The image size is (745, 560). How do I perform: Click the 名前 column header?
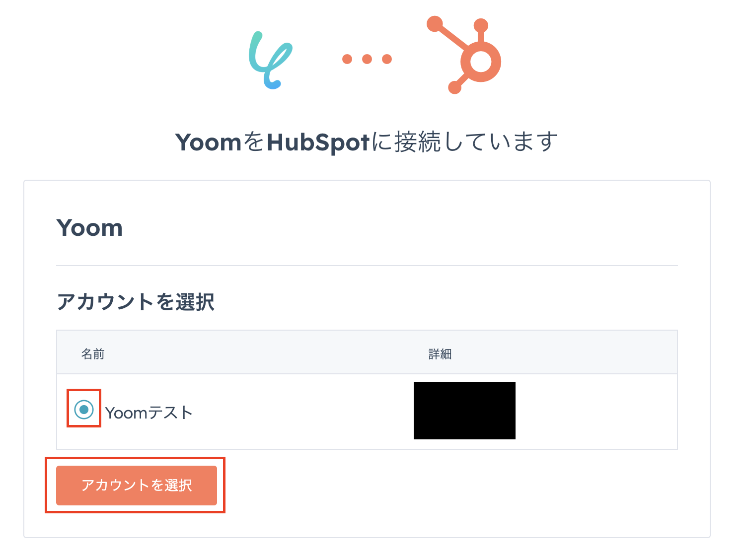[93, 354]
